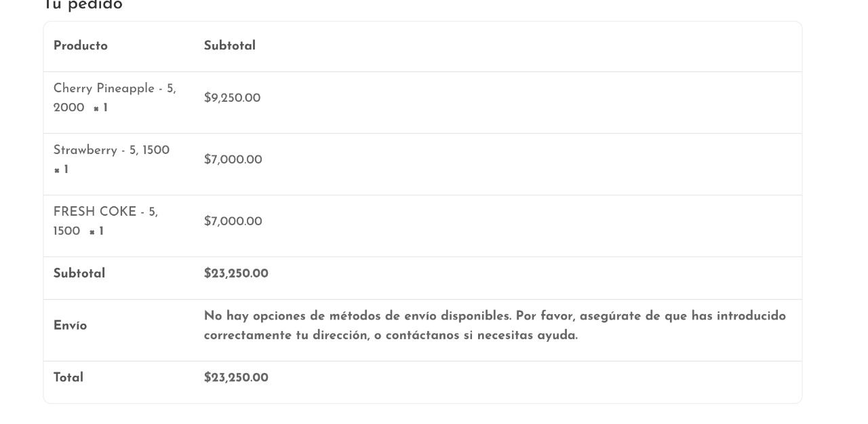Click the Total row label
This screenshot has width=868, height=424.
[x=68, y=378]
